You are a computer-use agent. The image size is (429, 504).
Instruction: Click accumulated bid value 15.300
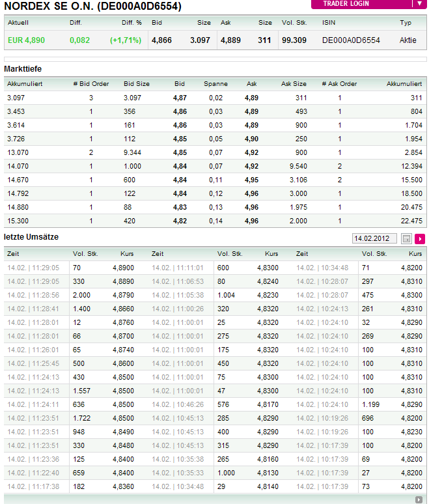tap(18, 221)
